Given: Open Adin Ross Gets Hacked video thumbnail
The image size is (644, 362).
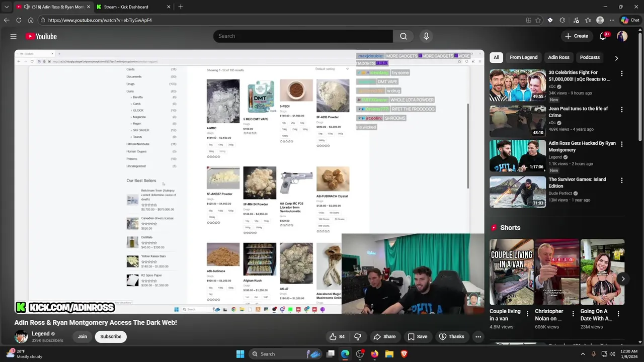Looking at the screenshot, I should pyautogui.click(x=517, y=156).
